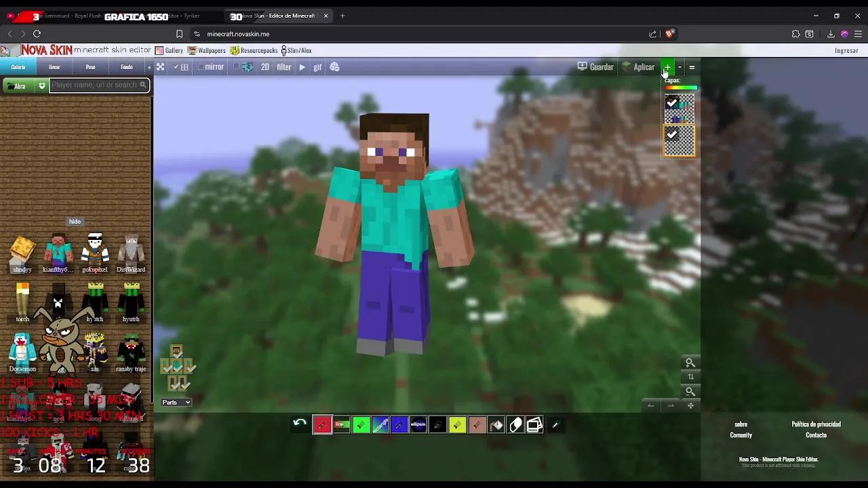This screenshot has width=868, height=488.
Task: Click the zoom in magnifier
Action: click(690, 363)
